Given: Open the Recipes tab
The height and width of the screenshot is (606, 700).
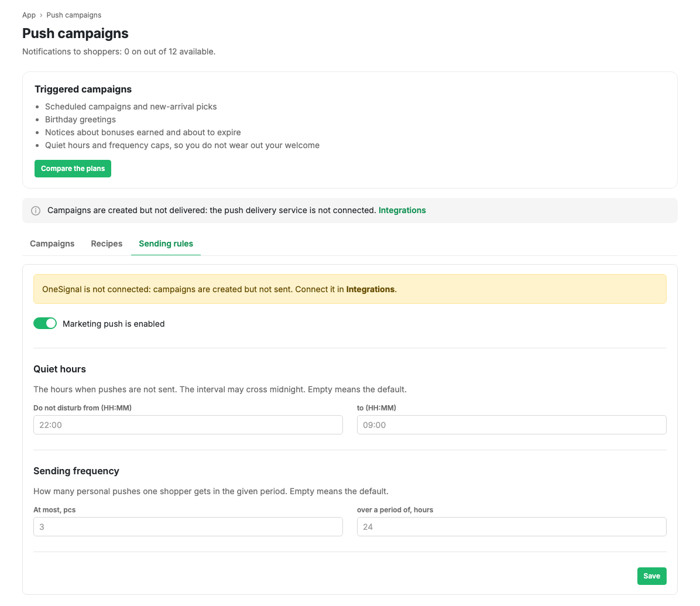Looking at the screenshot, I should point(107,244).
